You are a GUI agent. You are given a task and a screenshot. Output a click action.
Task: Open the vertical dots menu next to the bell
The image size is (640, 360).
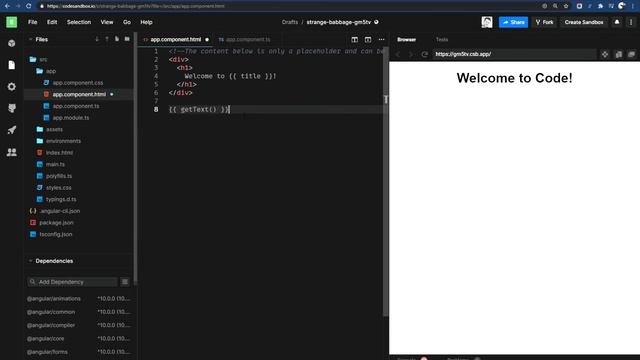tap(631, 22)
